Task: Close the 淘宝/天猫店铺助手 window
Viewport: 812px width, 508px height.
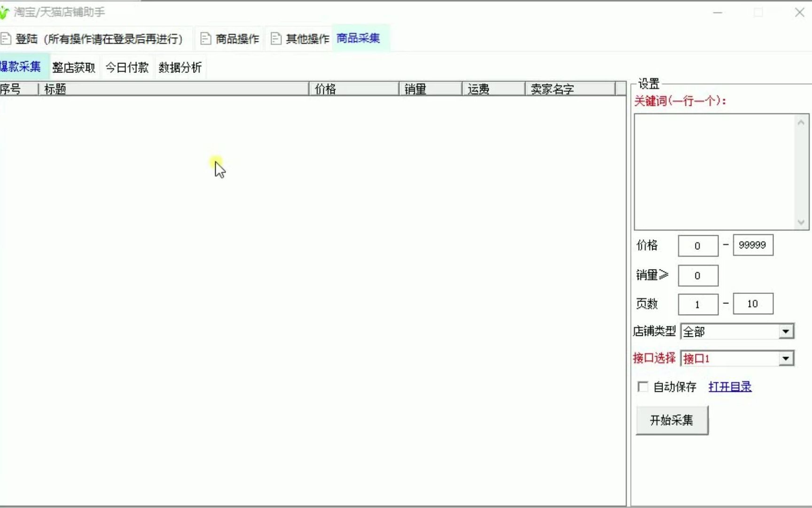Action: (x=799, y=13)
